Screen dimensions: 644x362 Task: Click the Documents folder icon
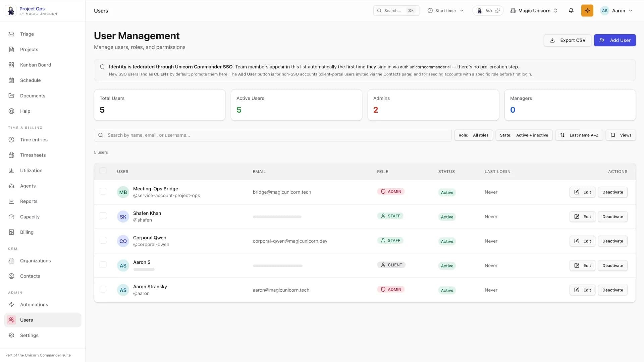click(x=11, y=96)
